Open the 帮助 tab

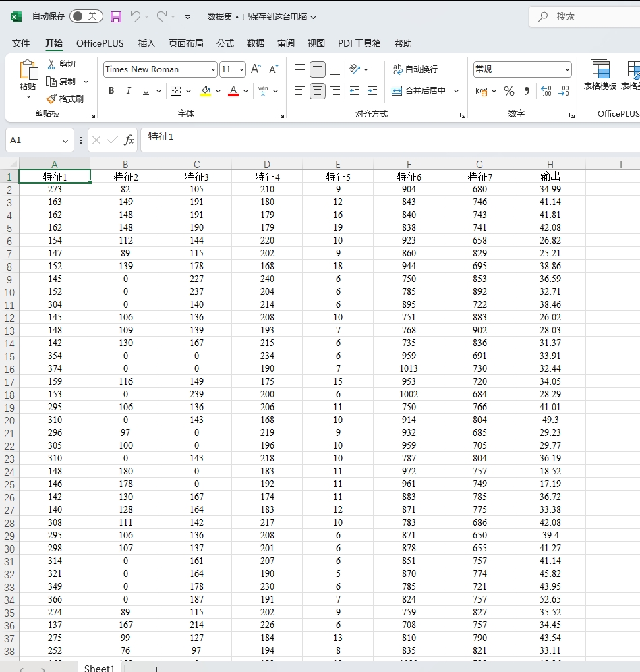[403, 43]
